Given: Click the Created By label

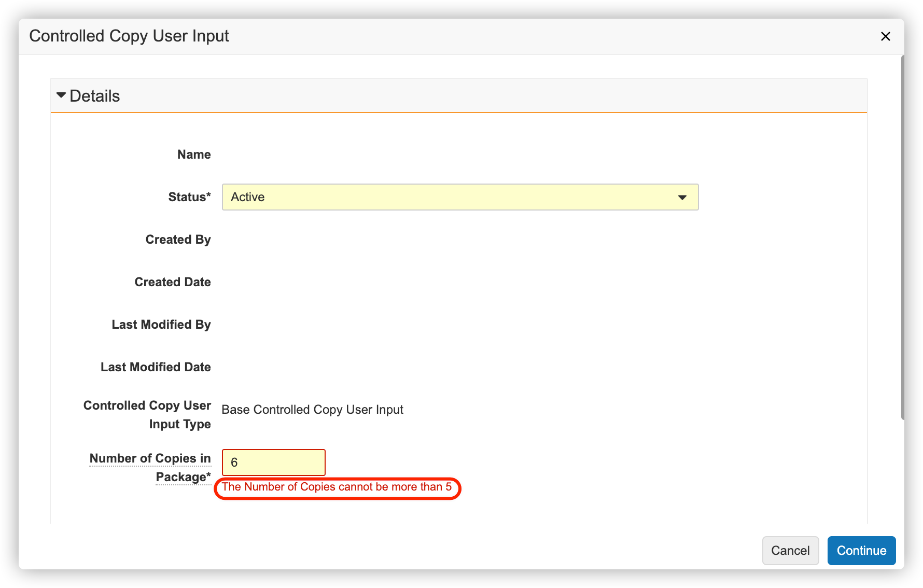Looking at the screenshot, I should [x=178, y=240].
